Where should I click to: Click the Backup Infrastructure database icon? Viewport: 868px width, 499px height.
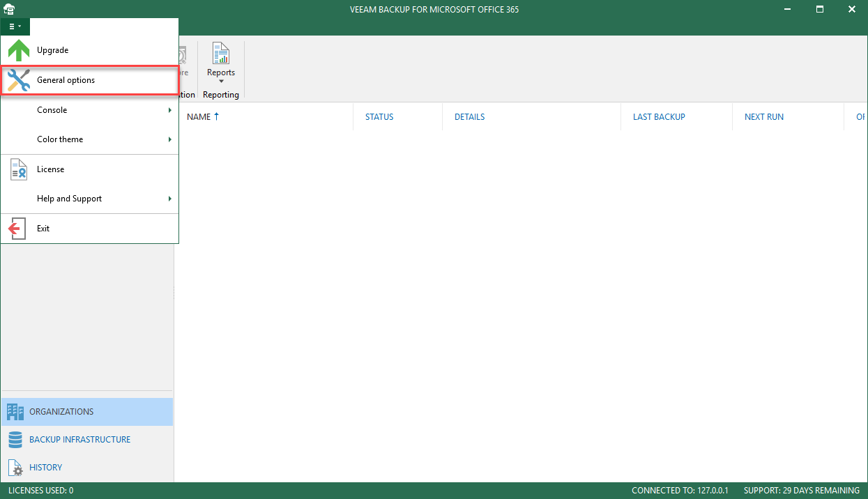click(x=15, y=440)
